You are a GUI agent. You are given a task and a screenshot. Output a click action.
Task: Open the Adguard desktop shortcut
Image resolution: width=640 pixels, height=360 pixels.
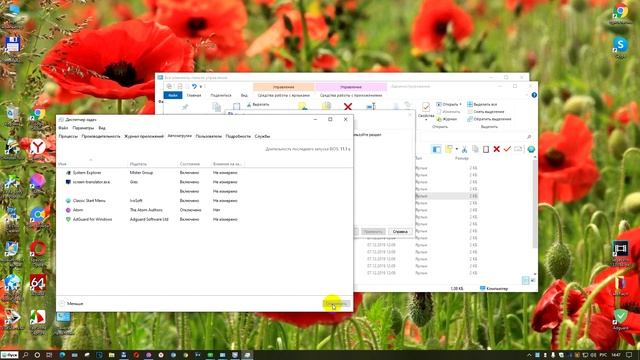coord(620,320)
